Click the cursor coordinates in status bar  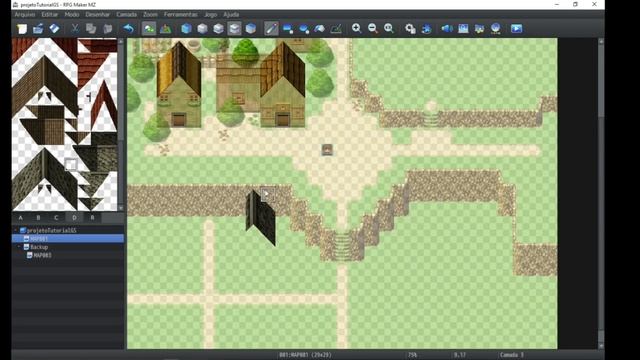pyautogui.click(x=460, y=355)
